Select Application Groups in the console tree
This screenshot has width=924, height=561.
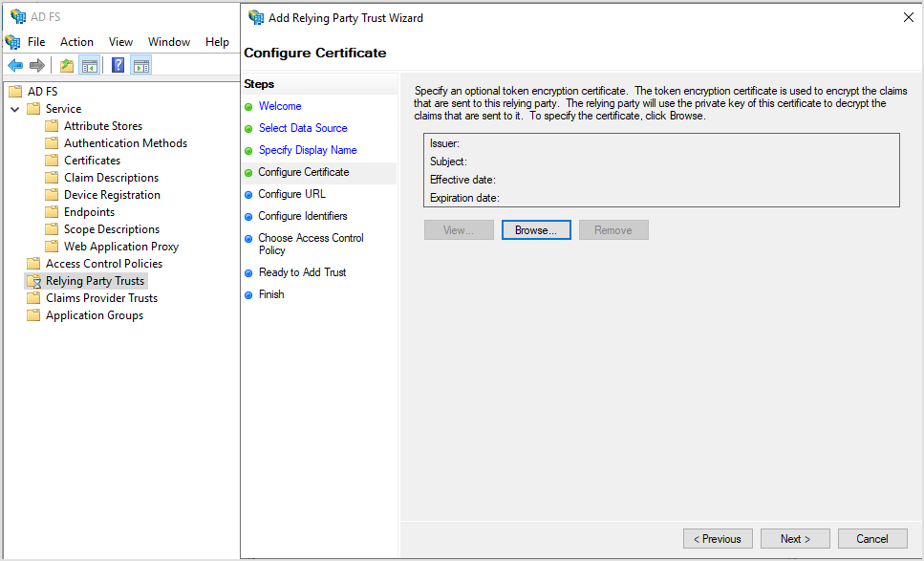(x=93, y=314)
